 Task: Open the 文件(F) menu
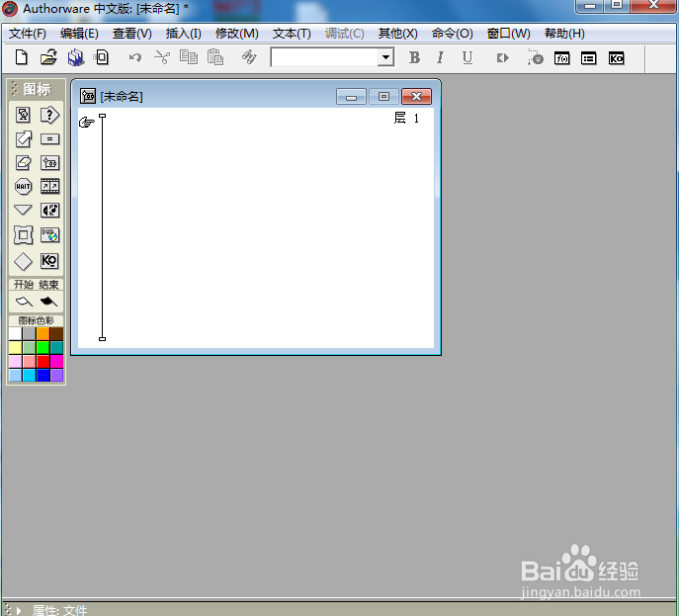point(28,34)
